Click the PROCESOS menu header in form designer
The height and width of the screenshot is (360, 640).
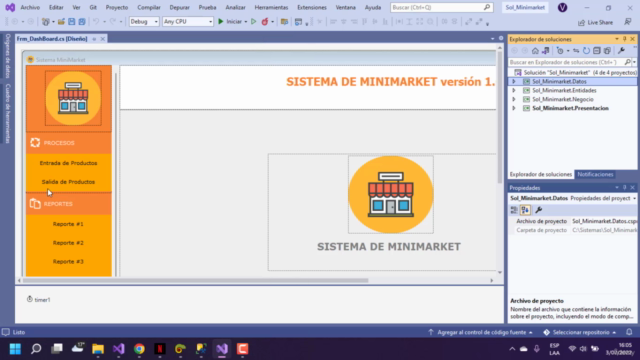[69, 143]
